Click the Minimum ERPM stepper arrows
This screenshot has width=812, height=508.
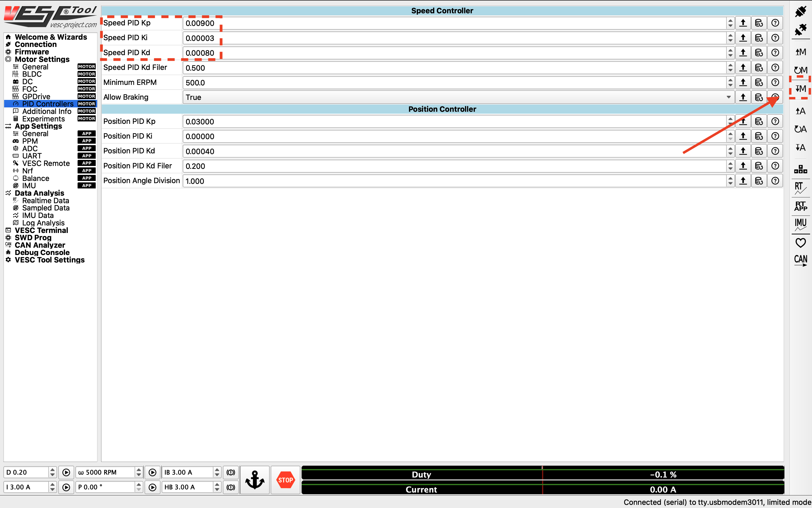pos(731,82)
